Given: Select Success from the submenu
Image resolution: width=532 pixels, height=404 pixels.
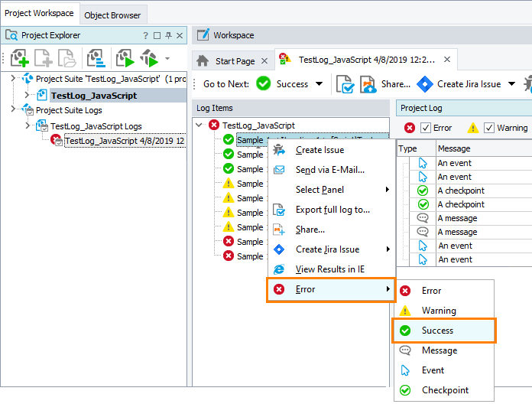Looking at the screenshot, I should [x=437, y=331].
